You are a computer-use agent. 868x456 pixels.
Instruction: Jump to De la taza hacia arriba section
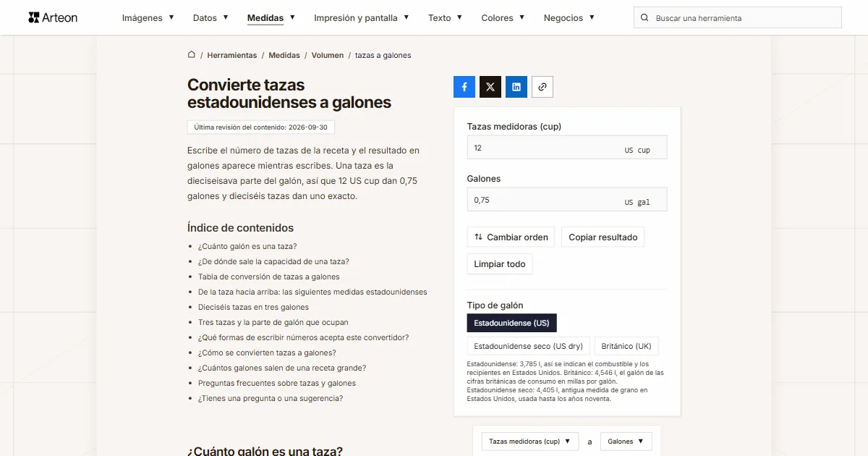point(312,292)
